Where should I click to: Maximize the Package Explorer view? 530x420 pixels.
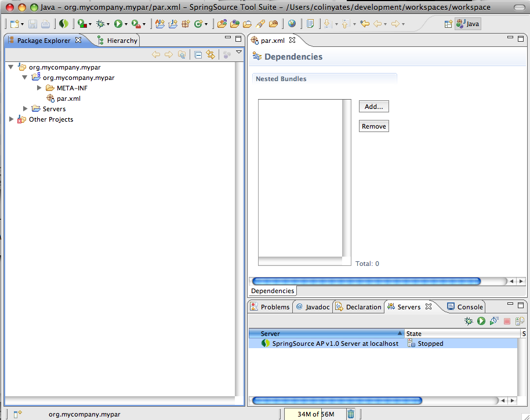tap(238, 39)
